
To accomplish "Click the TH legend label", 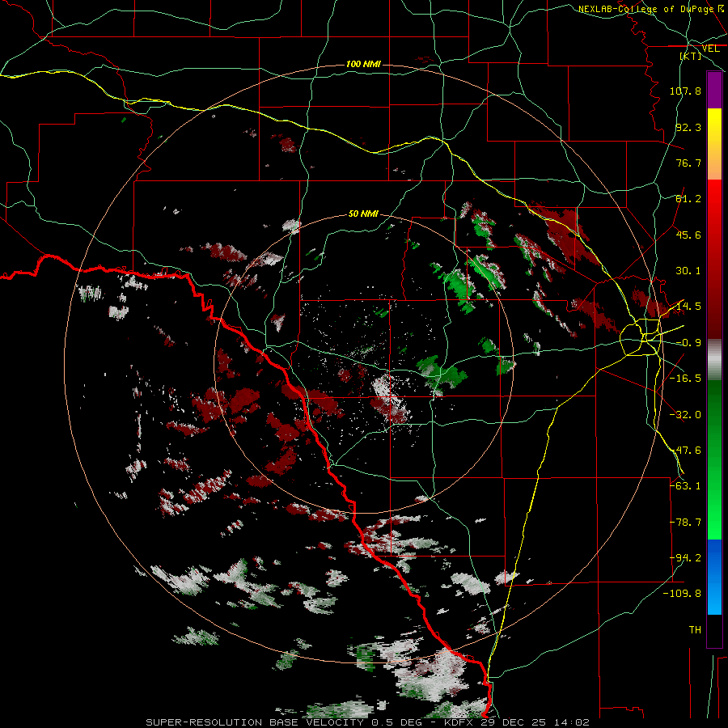I will click(695, 630).
